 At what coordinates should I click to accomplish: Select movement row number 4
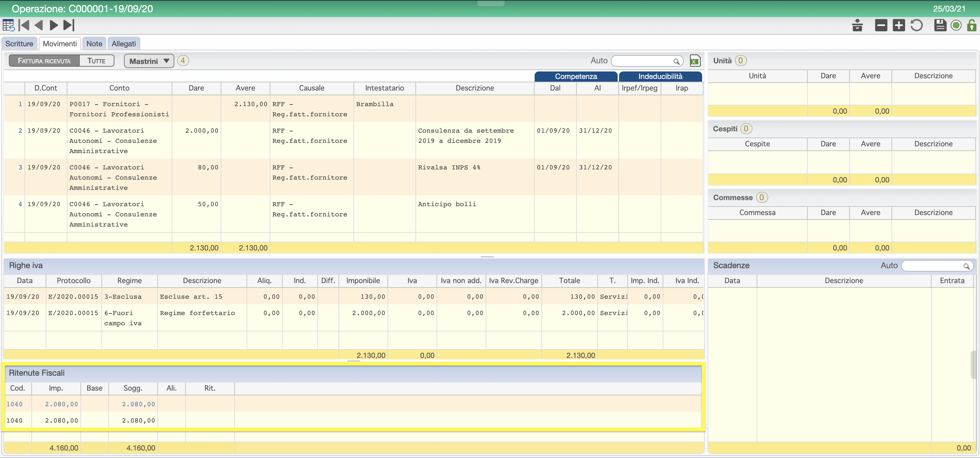[x=20, y=205]
